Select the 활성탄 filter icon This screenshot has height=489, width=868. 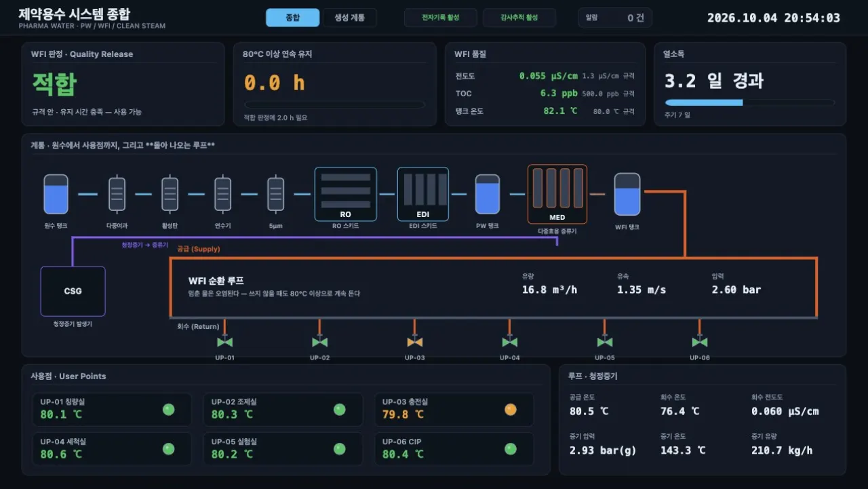point(170,195)
